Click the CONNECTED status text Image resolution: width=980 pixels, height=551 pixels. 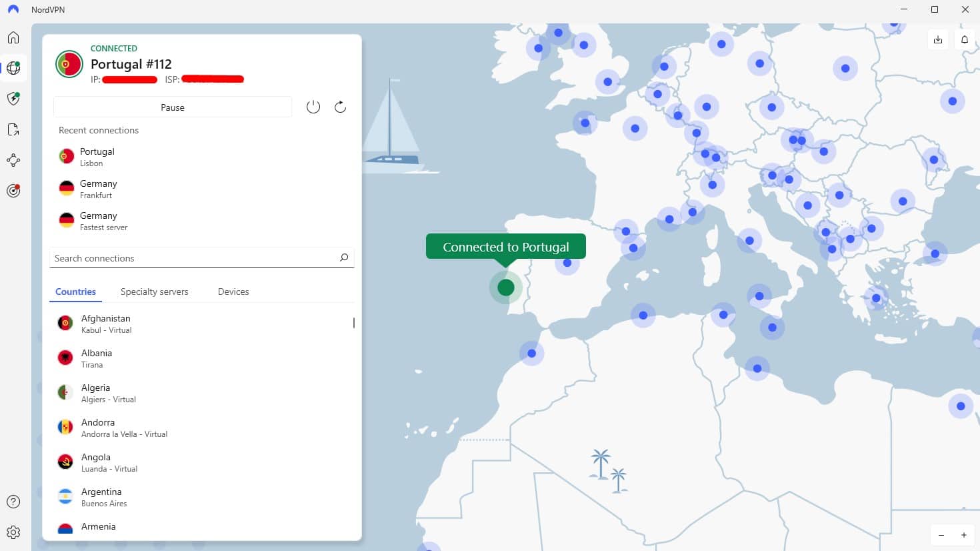(114, 48)
